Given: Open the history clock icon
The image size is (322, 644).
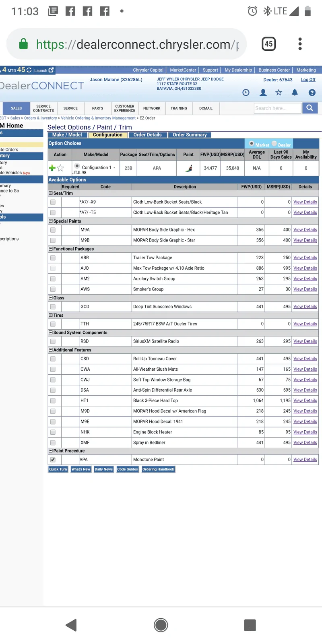Looking at the screenshot, I should [246, 93].
